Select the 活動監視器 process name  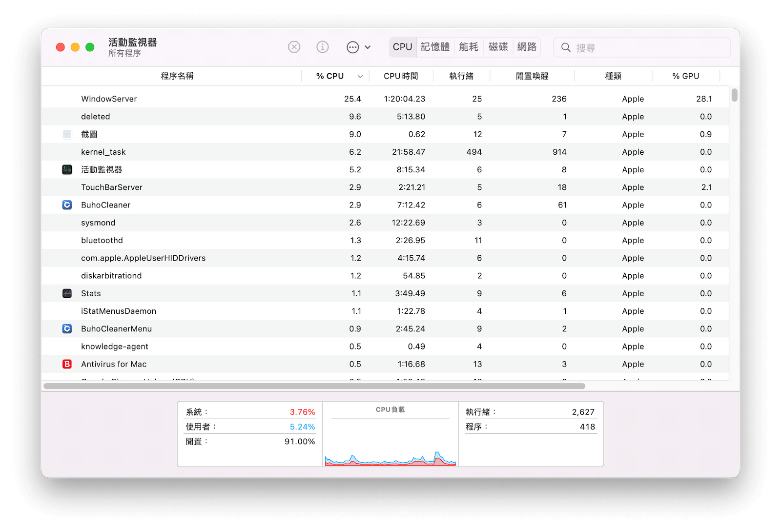pos(102,169)
